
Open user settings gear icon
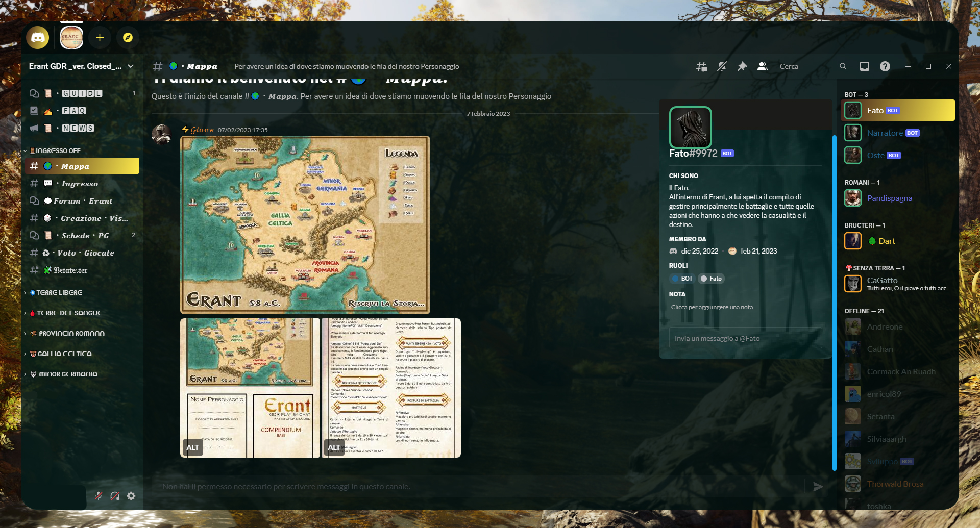point(131,496)
